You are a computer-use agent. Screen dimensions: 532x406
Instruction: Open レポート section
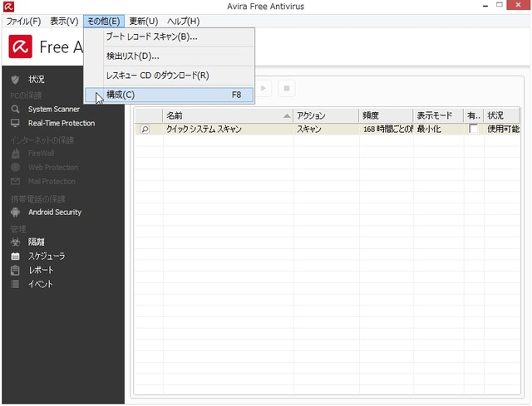pos(41,270)
